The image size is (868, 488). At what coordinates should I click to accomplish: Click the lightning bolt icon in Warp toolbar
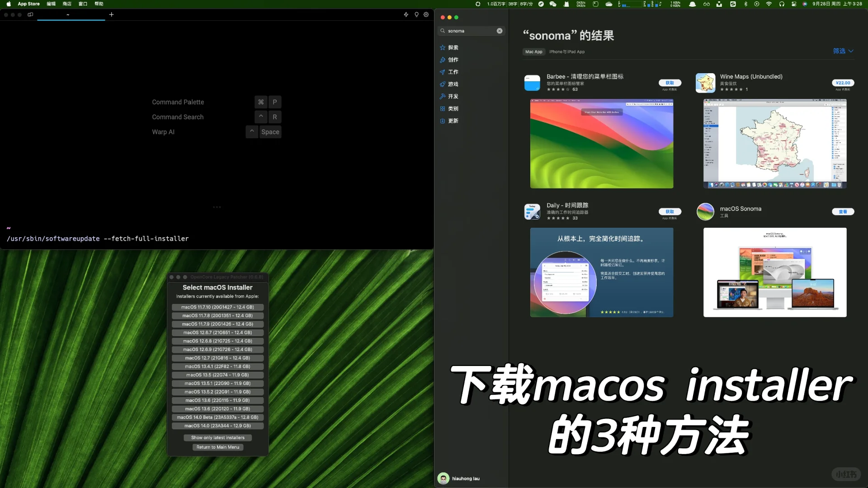[406, 14]
